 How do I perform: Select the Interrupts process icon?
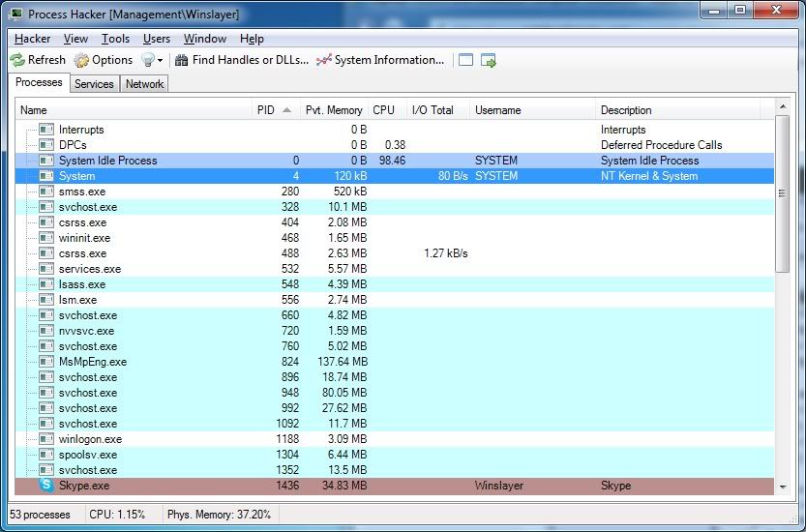point(46,130)
